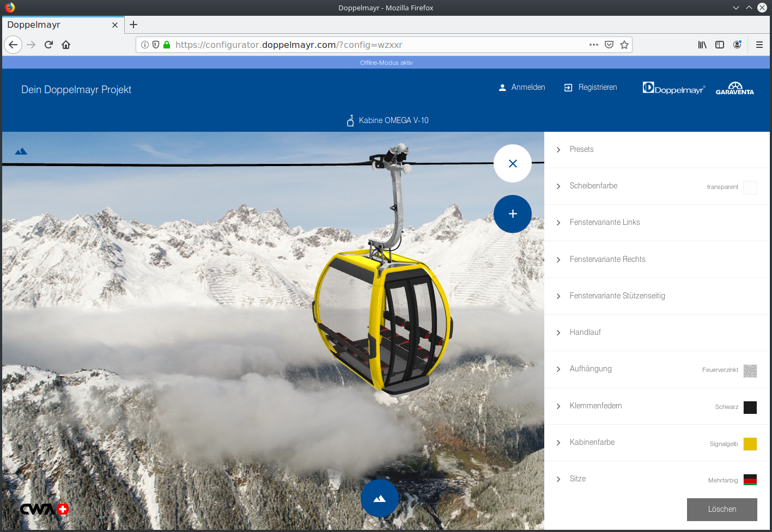Click the Schwarz Klemmenfedern swatch
The image size is (772, 532).
pyautogui.click(x=750, y=407)
